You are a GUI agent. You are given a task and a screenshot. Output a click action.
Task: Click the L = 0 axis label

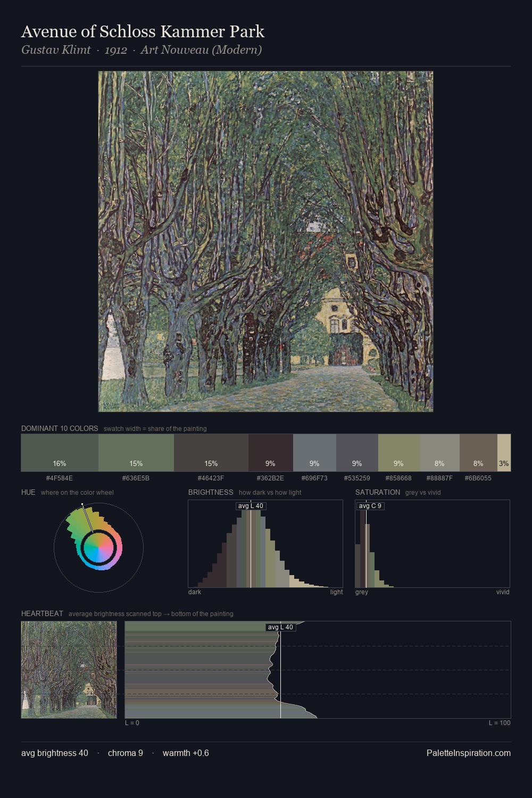[x=132, y=722]
